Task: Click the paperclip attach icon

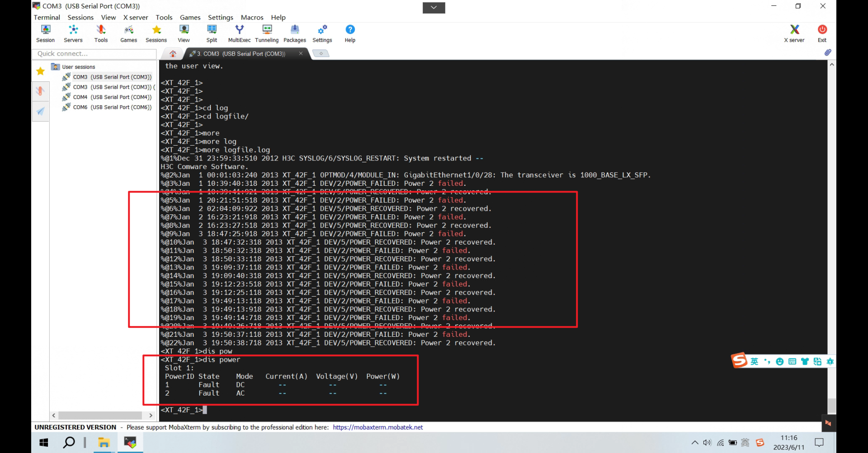Action: [x=828, y=52]
